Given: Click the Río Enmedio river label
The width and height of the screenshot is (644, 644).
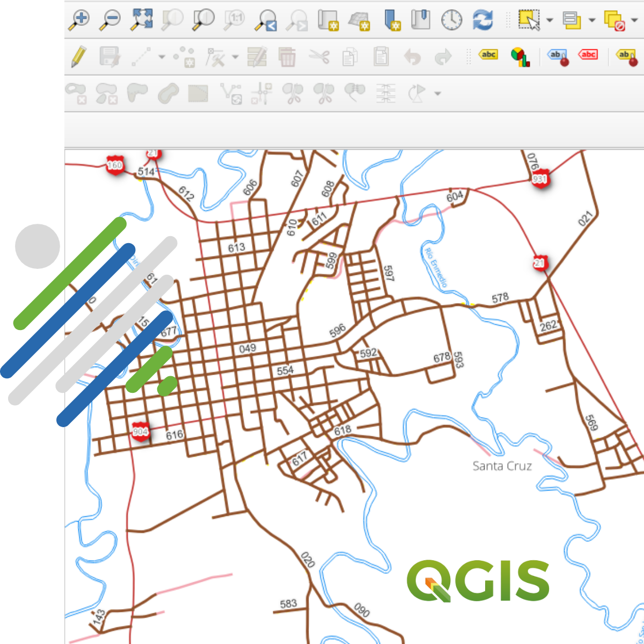Looking at the screenshot, I should coord(436,268).
